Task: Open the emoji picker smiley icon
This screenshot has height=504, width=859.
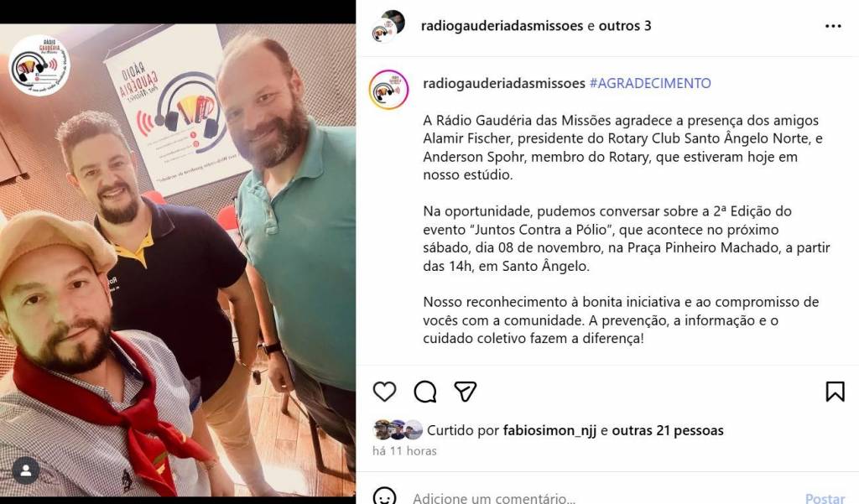Action: (x=384, y=496)
